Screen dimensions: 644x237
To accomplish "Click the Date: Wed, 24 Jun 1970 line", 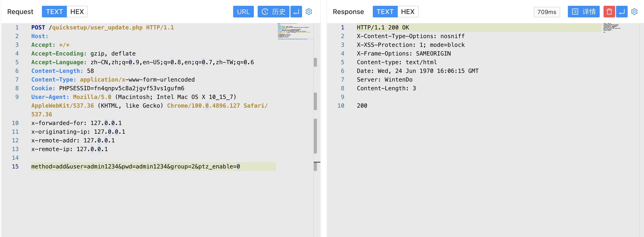I will click(418, 71).
